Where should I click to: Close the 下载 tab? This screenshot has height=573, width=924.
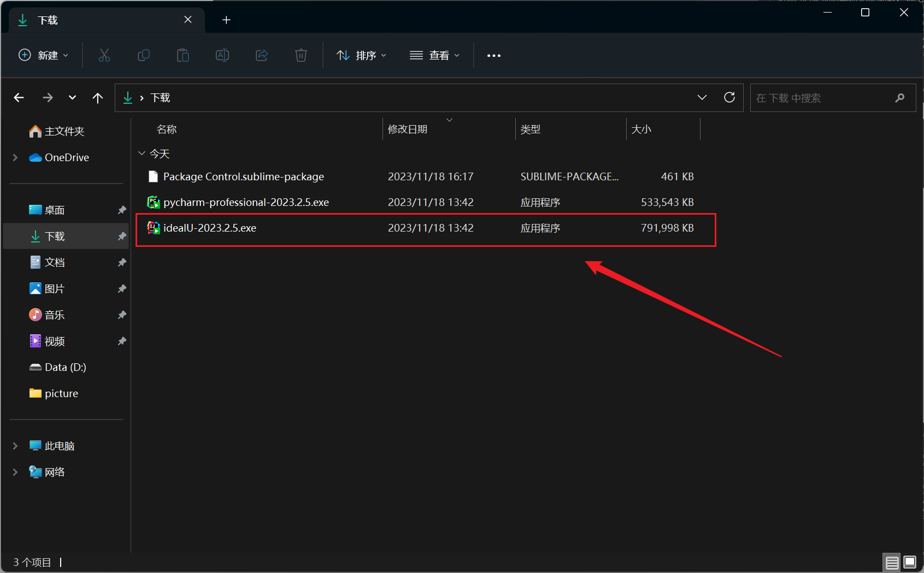click(188, 20)
